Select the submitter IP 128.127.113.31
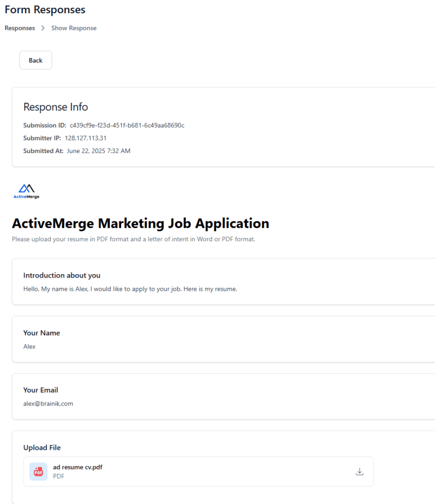The image size is (435, 504). tap(86, 138)
